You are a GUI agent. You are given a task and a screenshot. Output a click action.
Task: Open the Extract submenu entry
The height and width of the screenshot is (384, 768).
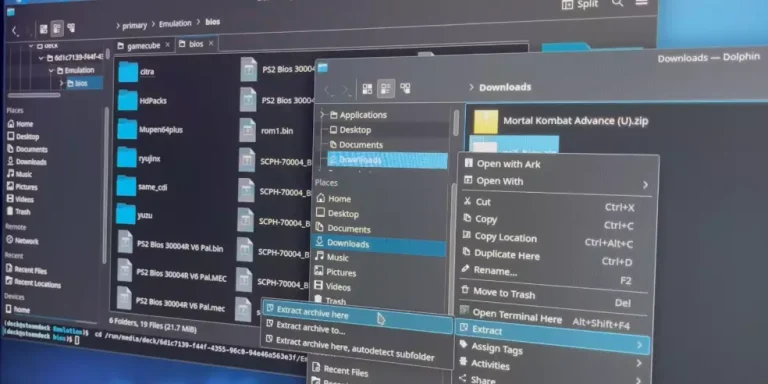tap(552, 336)
